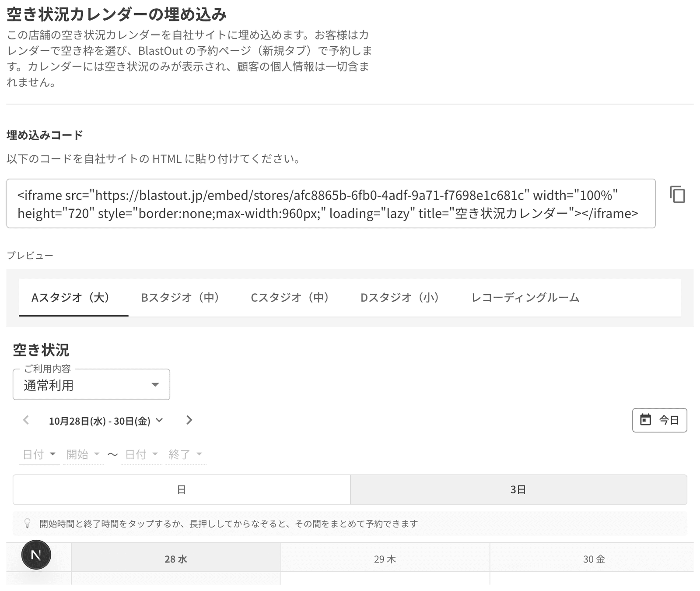Screen dimensions: 700x591
Task: Select the Aスタジオ（大） tab
Action: (73, 298)
